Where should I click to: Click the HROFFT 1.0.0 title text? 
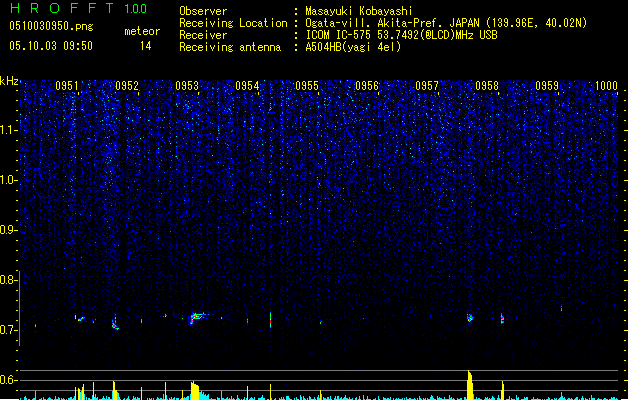click(79, 8)
